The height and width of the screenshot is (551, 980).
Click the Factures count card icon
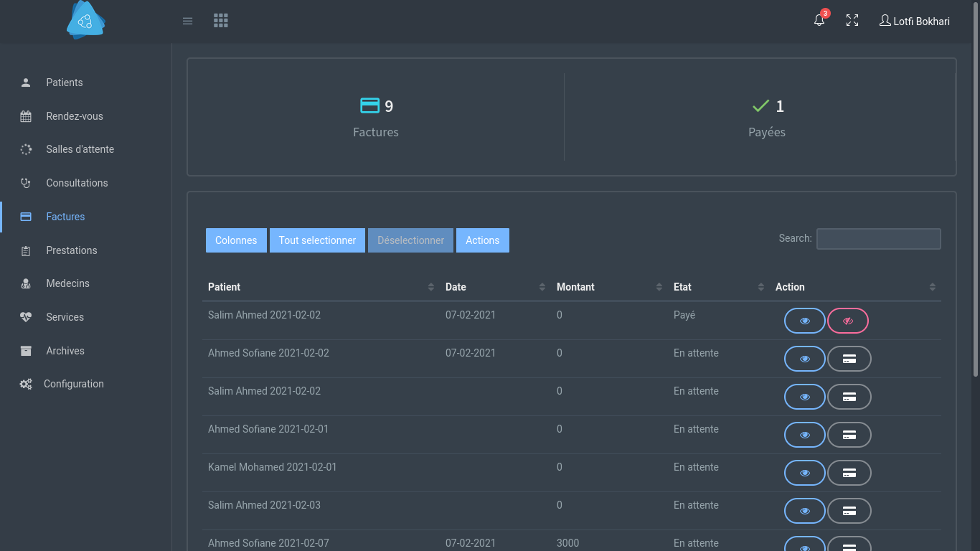(369, 105)
